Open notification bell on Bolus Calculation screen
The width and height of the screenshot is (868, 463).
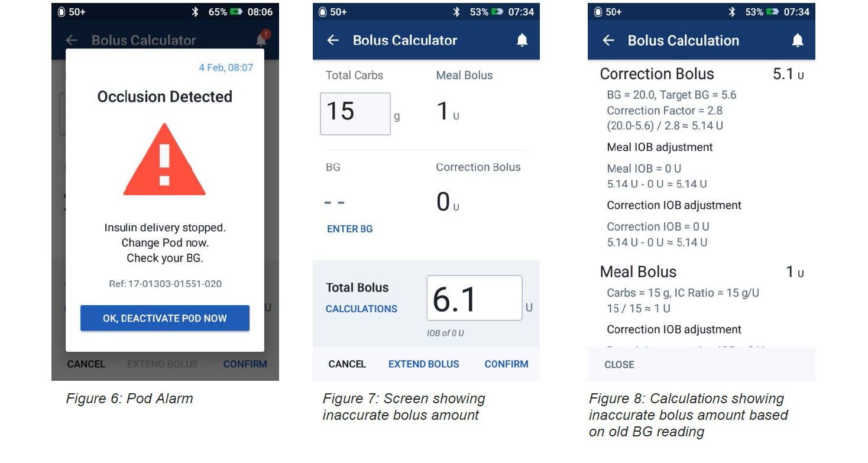tap(798, 40)
